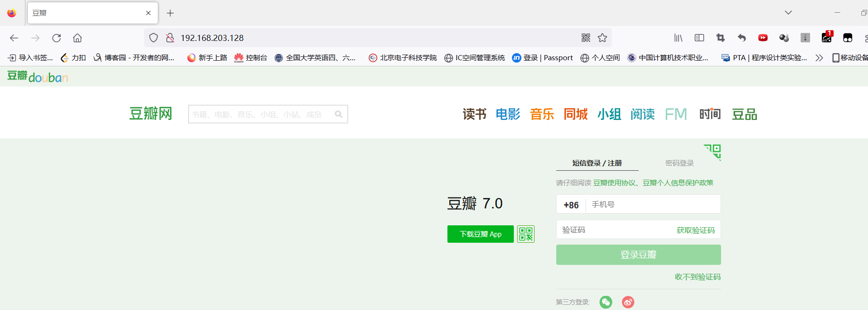Viewport: 868px width, 310px height.
Task: Open the 登录 | Passport bookmark
Action: (543, 58)
